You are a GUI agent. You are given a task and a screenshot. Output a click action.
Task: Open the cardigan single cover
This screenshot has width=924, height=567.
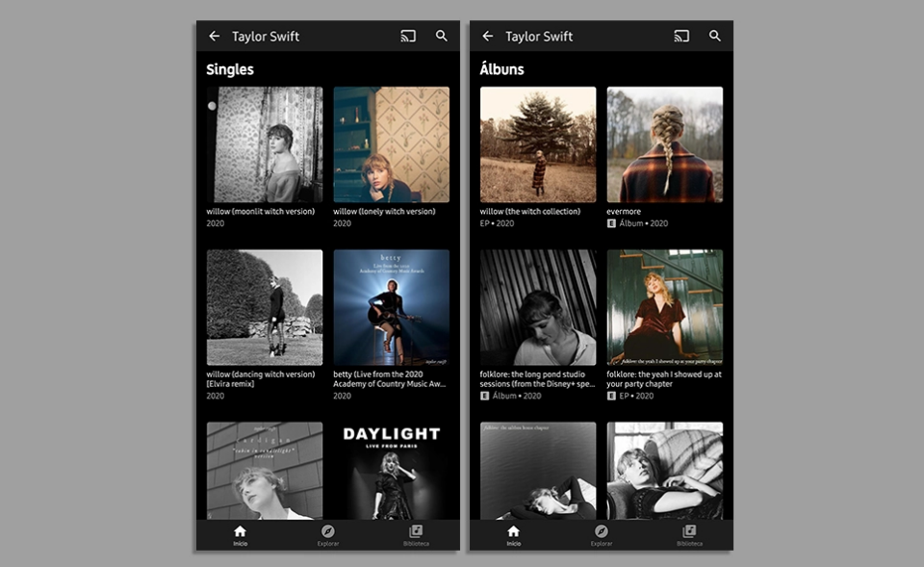tap(265, 471)
